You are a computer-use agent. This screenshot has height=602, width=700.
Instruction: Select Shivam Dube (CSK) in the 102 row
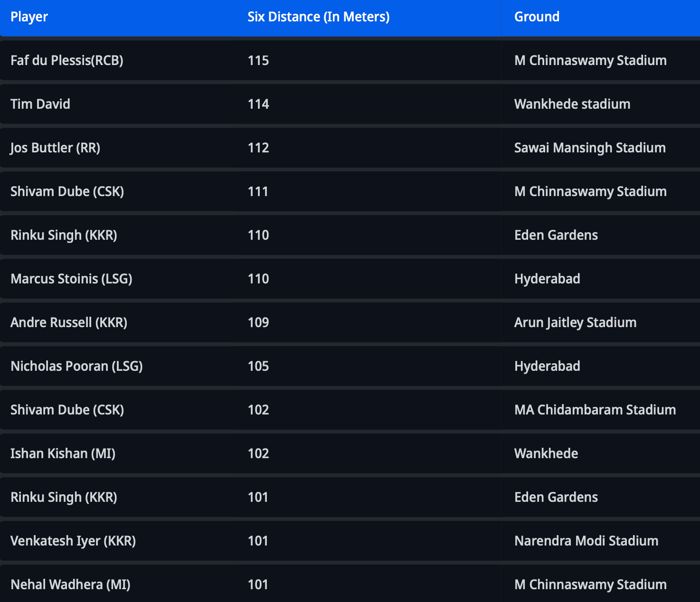coord(67,410)
